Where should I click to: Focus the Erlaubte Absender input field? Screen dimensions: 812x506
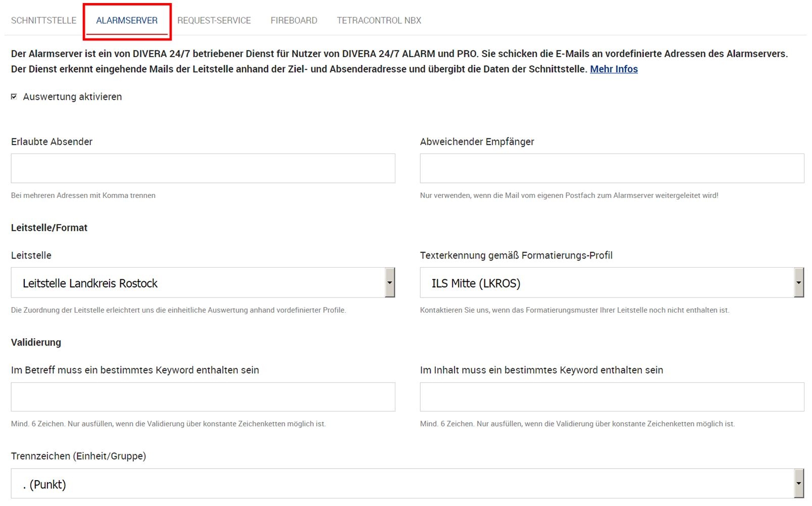[203, 168]
